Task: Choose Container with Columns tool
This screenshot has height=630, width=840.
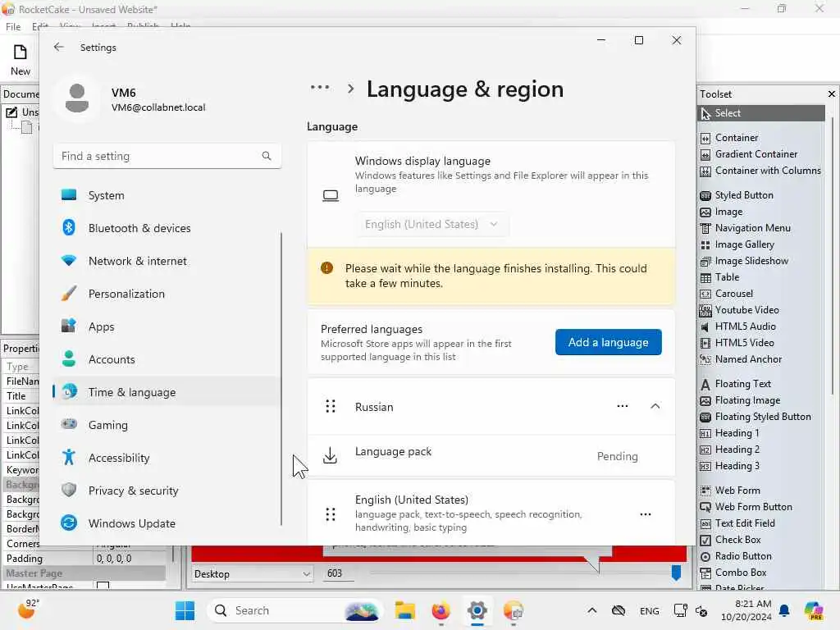Action: [x=760, y=171]
